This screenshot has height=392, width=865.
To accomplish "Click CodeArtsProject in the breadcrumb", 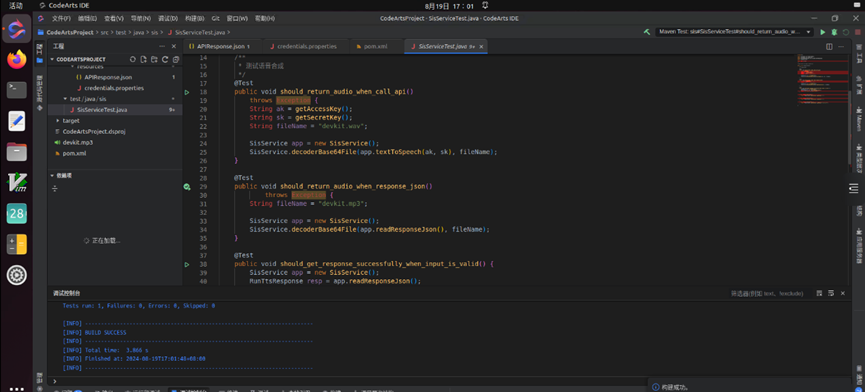I will 70,33.
